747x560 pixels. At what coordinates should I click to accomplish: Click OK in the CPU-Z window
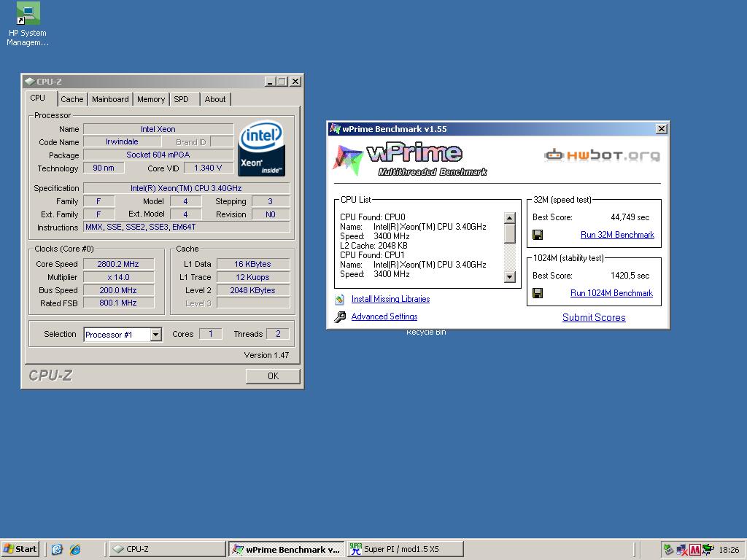pos(273,376)
